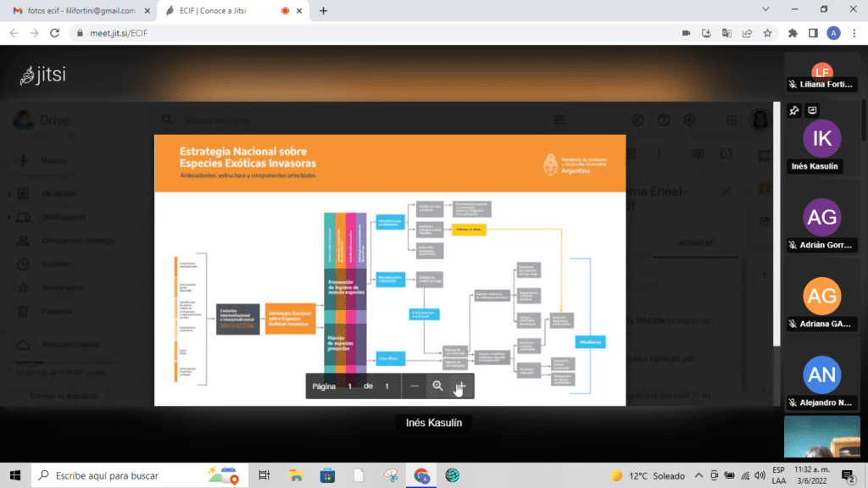Image resolution: width=868 pixels, height=488 pixels.
Task: Bookmark this page with the star icon
Action: click(767, 33)
